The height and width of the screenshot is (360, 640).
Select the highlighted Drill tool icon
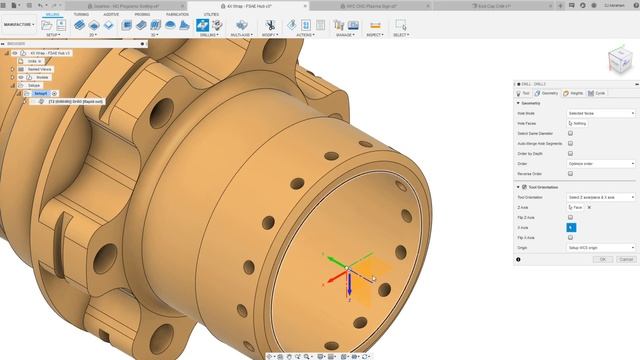pos(202,25)
